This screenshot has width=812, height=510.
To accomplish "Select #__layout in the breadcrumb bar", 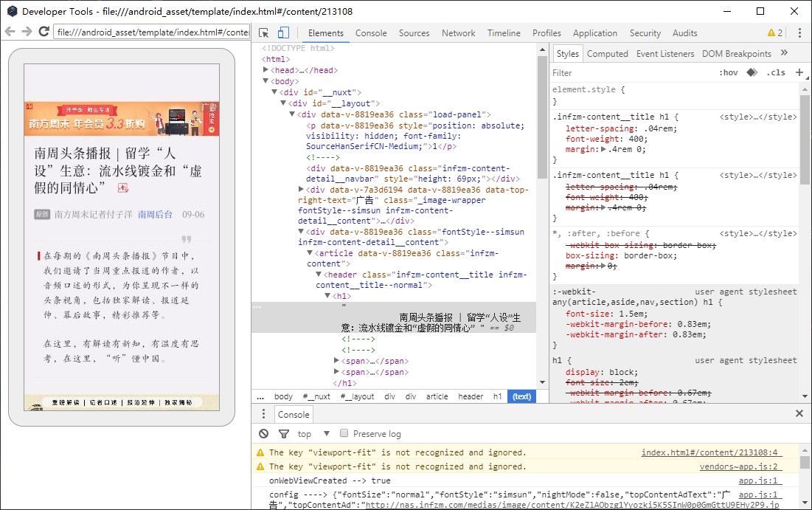I will coord(357,396).
